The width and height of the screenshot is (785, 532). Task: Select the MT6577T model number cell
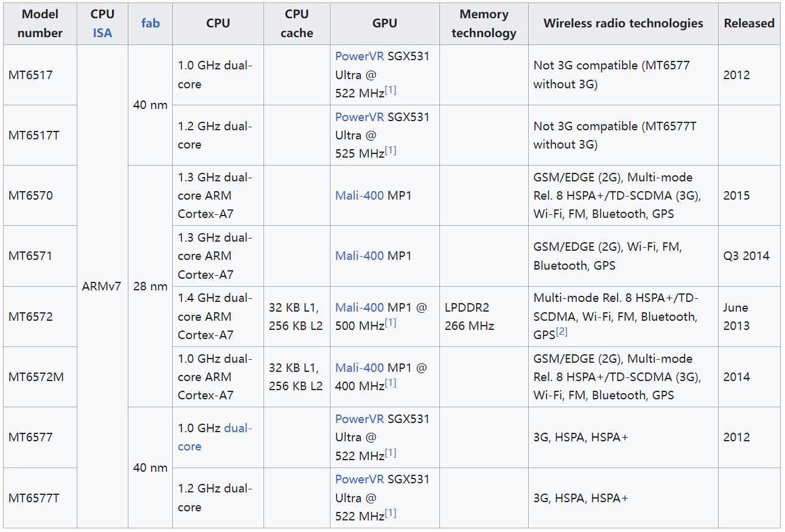tap(40, 498)
